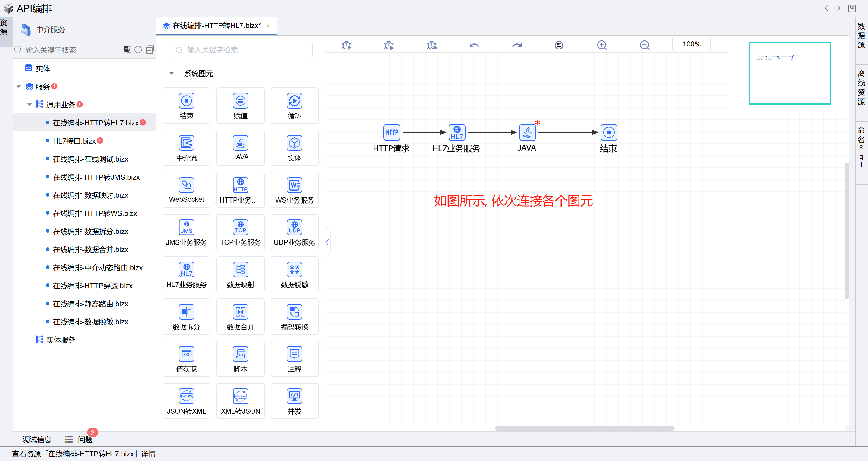Click collapse-all icon in resource panel
This screenshot has width=868, height=461.
pos(150,50)
